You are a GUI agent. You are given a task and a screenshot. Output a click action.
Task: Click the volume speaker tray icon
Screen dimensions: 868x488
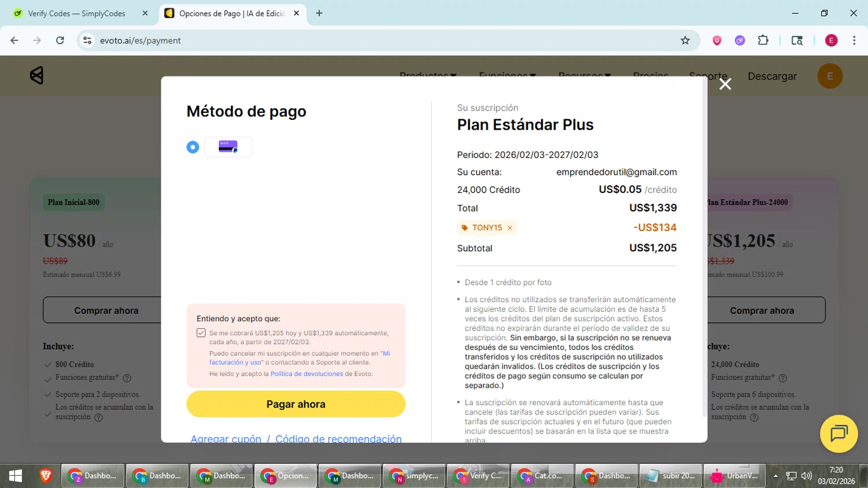pyautogui.click(x=806, y=476)
